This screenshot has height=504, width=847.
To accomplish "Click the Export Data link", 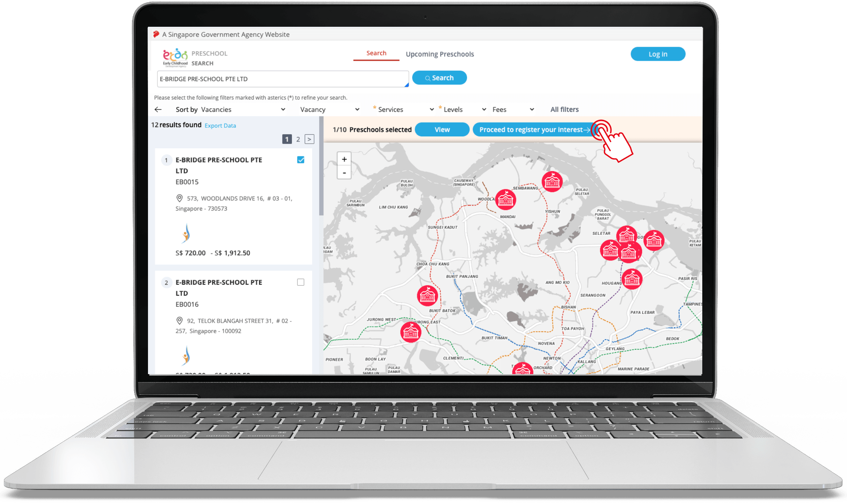I will (x=220, y=126).
